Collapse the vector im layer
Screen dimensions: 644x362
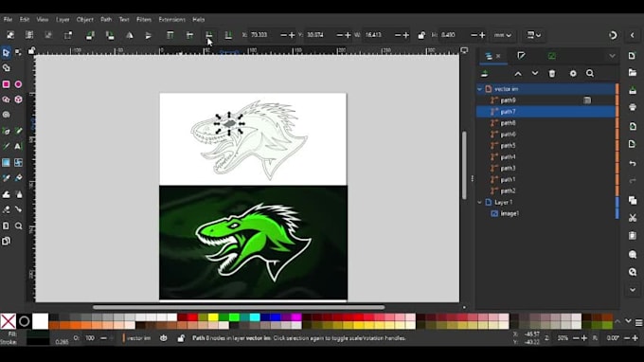tap(479, 89)
